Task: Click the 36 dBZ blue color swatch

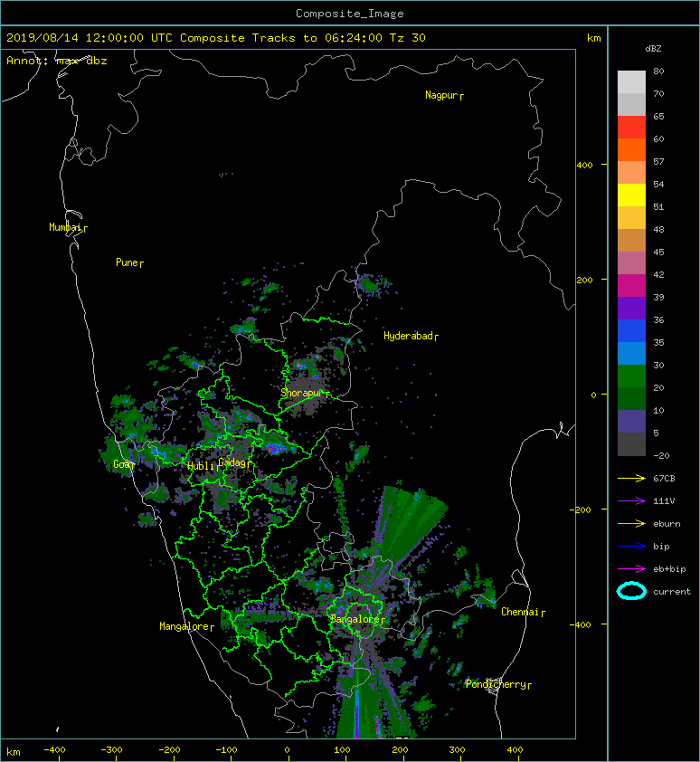Action: coord(631,330)
